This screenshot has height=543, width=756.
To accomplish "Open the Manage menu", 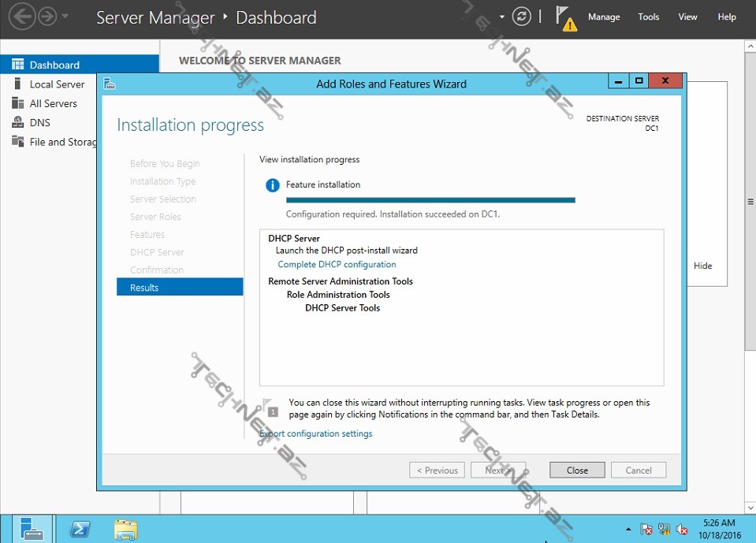I will 604,17.
